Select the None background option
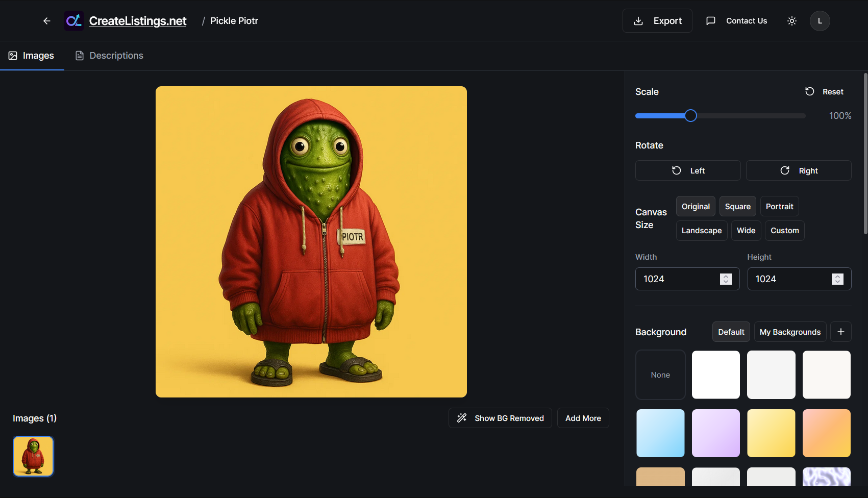 [660, 375]
